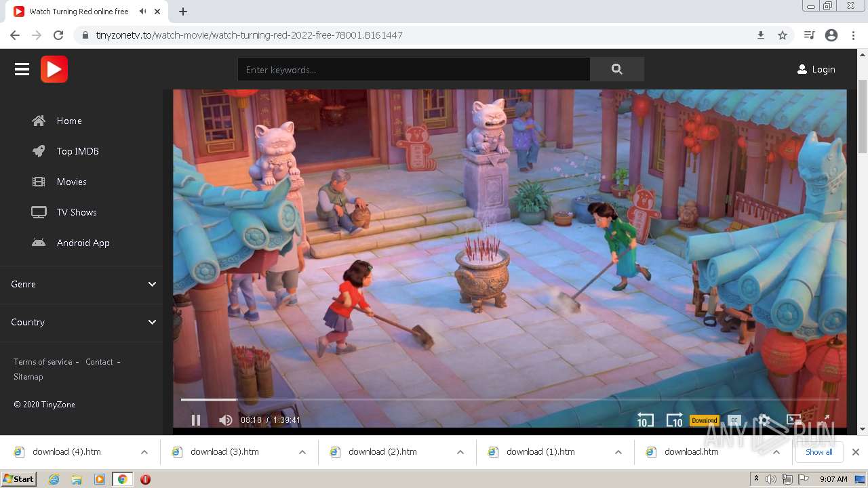Click Show all downloads
Image resolution: width=868 pixels, height=488 pixels.
click(x=818, y=452)
